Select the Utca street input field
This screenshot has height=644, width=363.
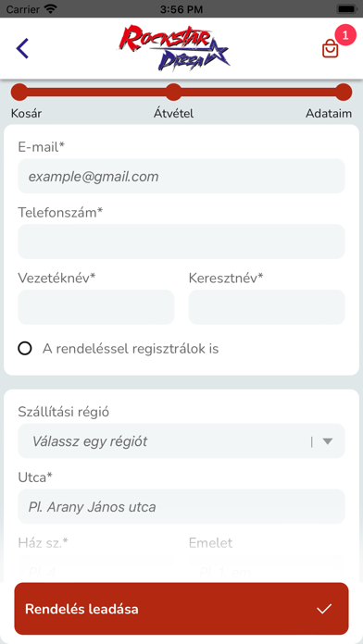click(181, 507)
